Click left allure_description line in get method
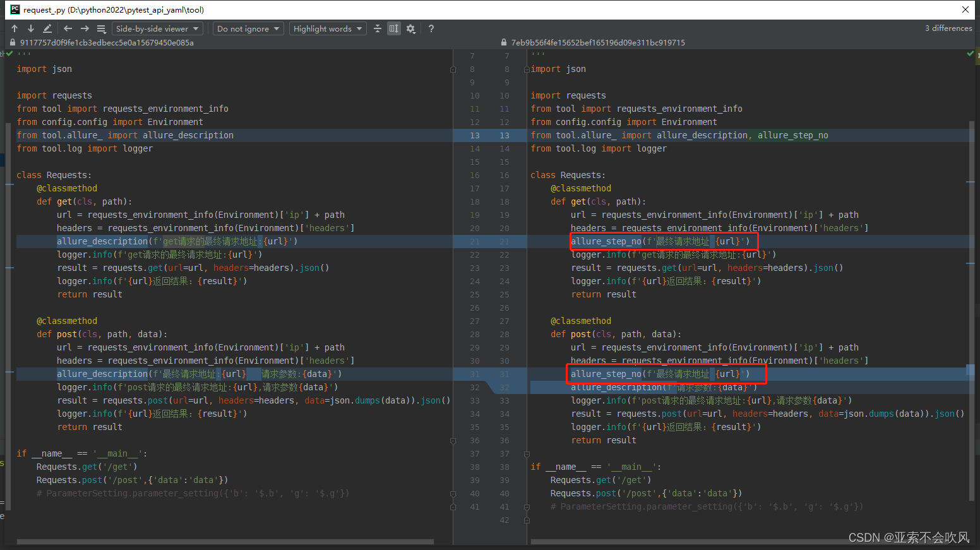 [x=177, y=241]
